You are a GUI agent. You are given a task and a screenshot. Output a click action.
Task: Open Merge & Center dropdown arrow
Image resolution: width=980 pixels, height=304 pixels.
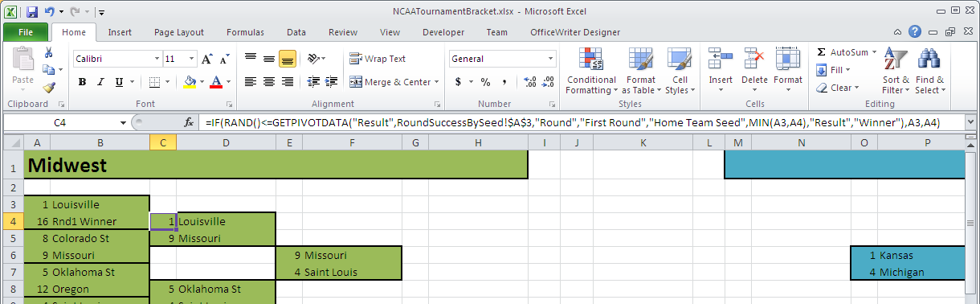436,81
